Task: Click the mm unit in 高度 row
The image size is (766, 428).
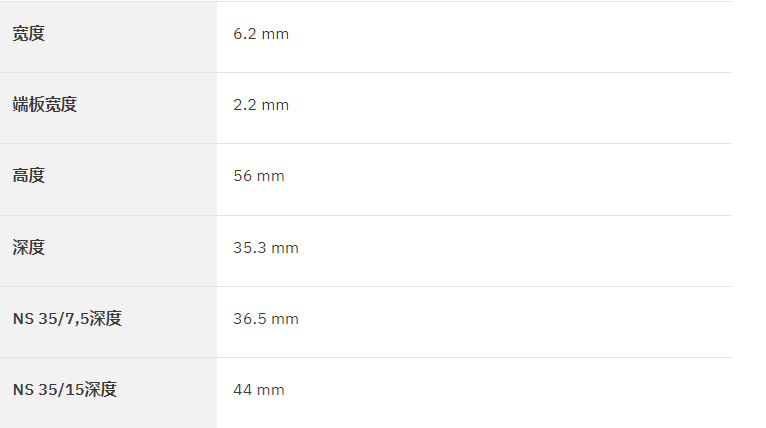Action: (271, 176)
